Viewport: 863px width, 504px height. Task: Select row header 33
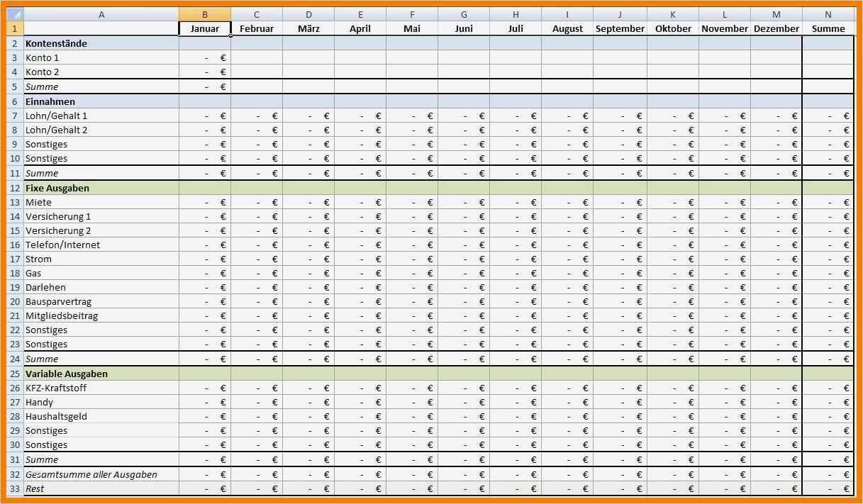click(x=14, y=488)
